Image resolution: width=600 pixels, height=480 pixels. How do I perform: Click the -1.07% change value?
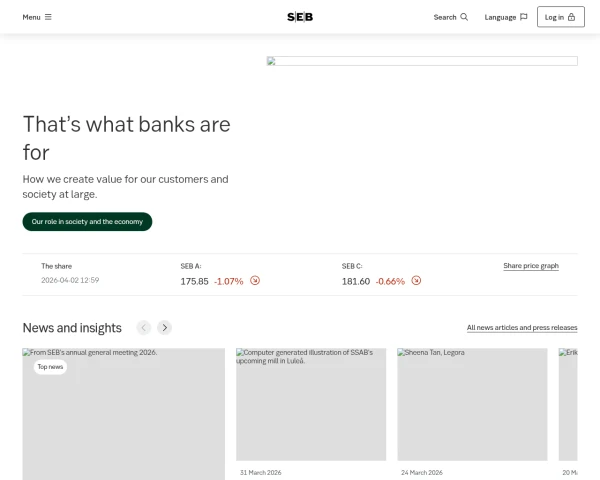pos(228,281)
